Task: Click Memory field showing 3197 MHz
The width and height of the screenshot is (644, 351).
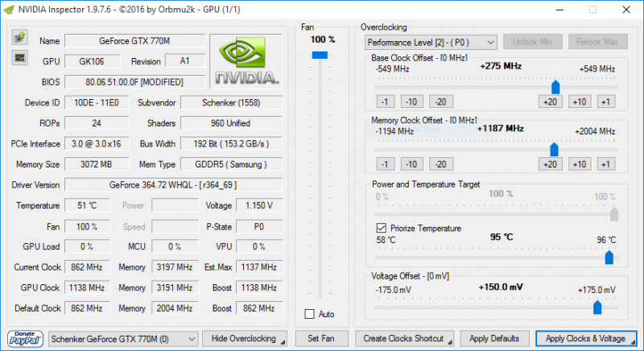Action: click(x=175, y=267)
